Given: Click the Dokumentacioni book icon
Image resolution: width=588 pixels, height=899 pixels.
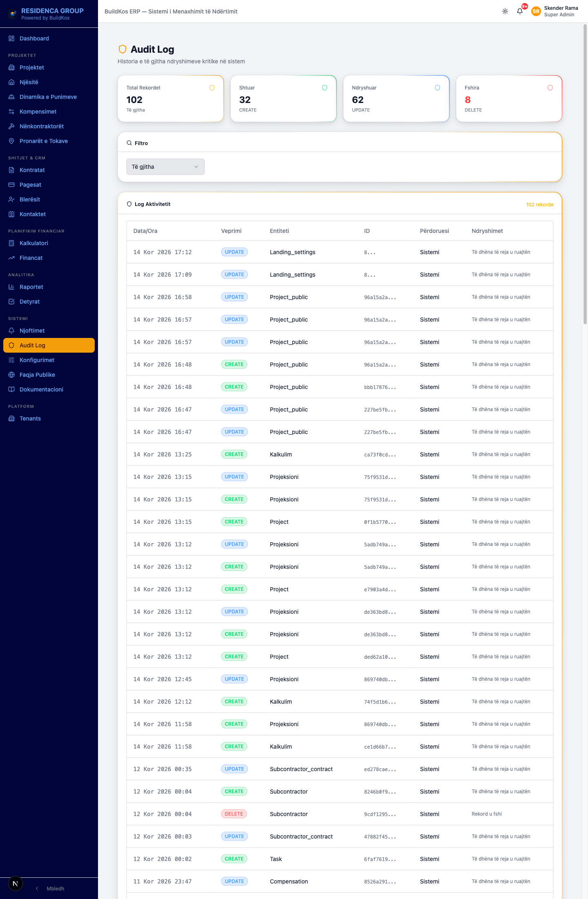Looking at the screenshot, I should point(11,389).
